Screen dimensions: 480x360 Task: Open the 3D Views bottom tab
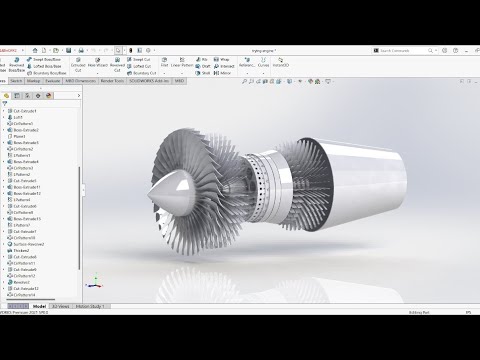[60, 306]
